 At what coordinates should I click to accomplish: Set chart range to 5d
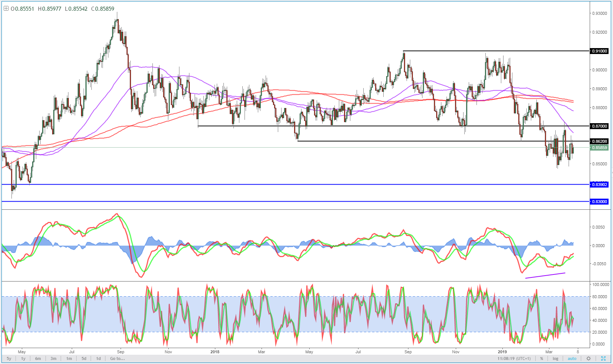84,358
